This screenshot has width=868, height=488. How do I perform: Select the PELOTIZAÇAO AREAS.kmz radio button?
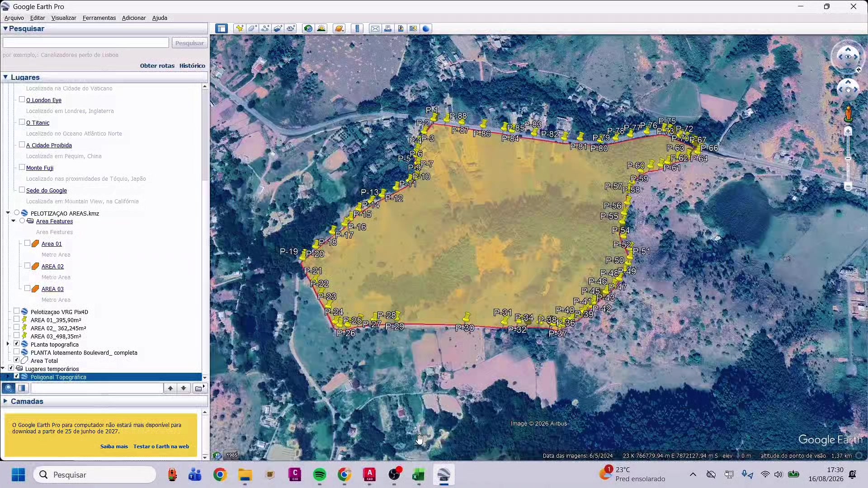tap(17, 213)
